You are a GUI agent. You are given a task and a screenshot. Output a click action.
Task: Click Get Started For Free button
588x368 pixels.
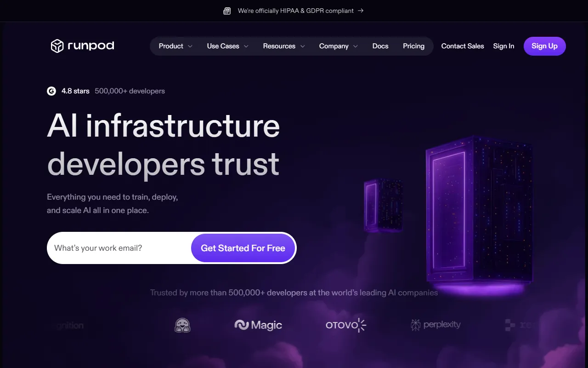(x=243, y=248)
